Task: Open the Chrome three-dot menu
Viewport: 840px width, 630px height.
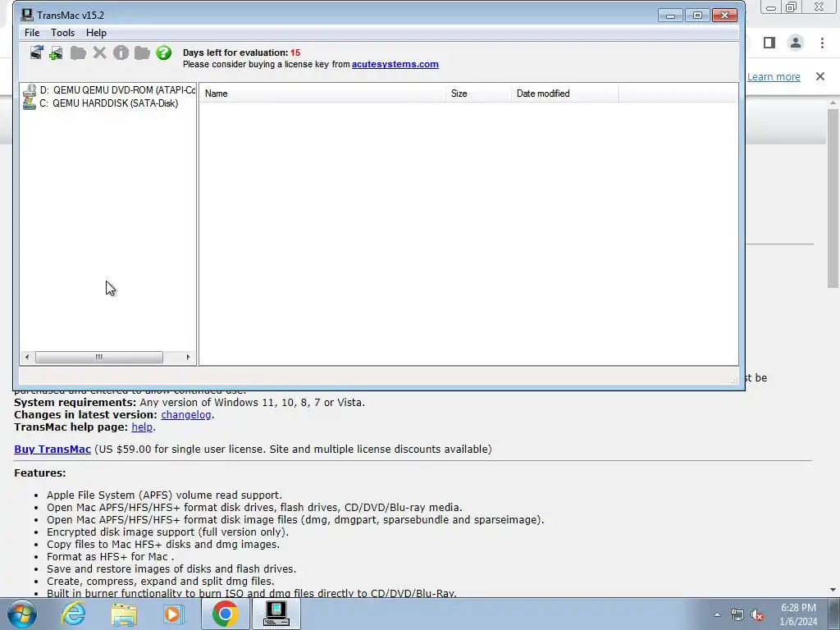Action: [822, 43]
